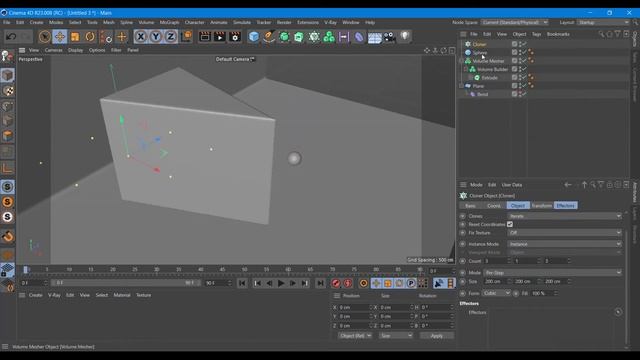Open the Simulate menu
640x360 pixels.
pos(242,22)
